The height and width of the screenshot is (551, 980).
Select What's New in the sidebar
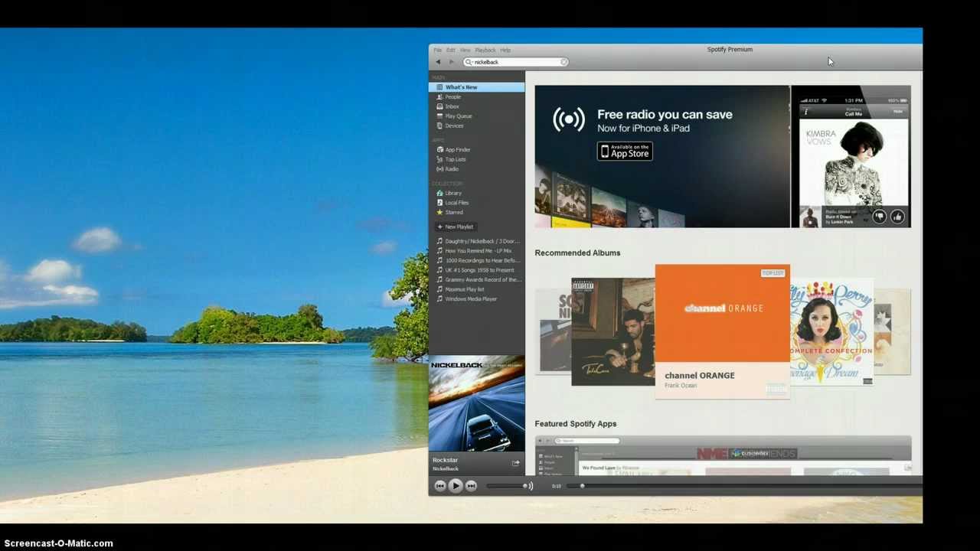point(476,87)
